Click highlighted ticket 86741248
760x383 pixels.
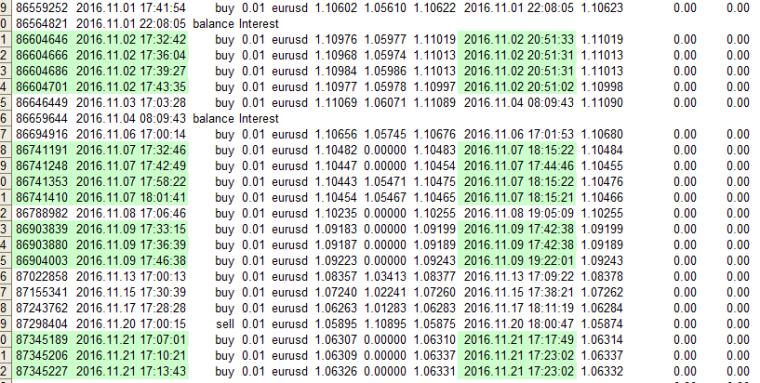(x=42, y=166)
